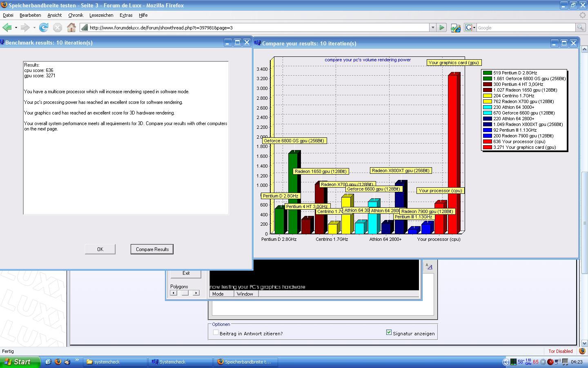Screen dimensions: 588x368
Task: Click the Systemcheck icon in Benchmark results title bar
Action: coord(2,43)
